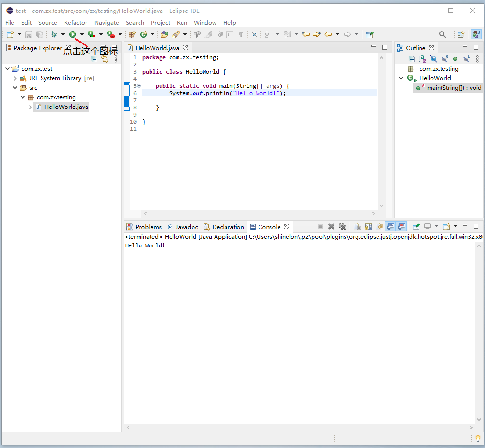Screen dimensions: 485x448
Task: Collapse HelloWorld class in Outline
Action: 401,78
